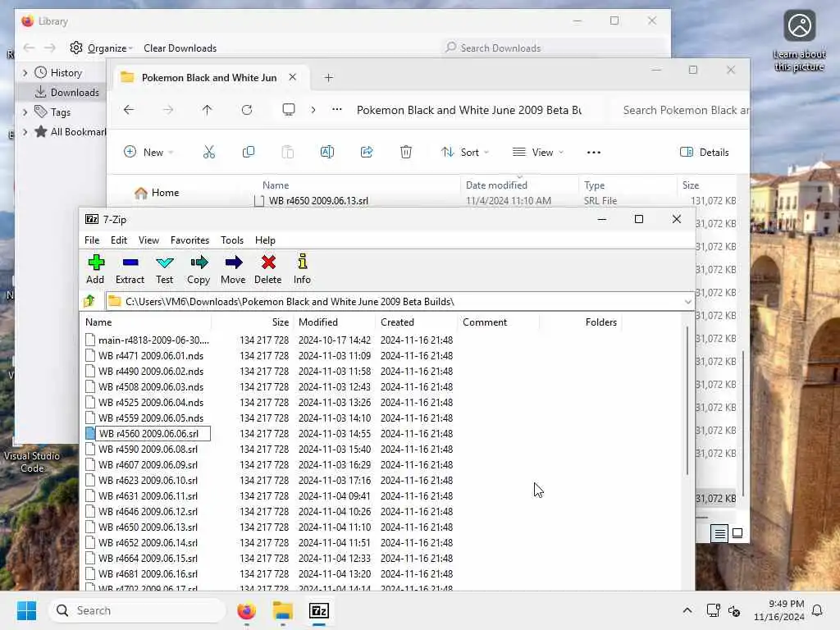Expand the Tags tree item in Library
The image size is (840, 630).
[x=25, y=112]
